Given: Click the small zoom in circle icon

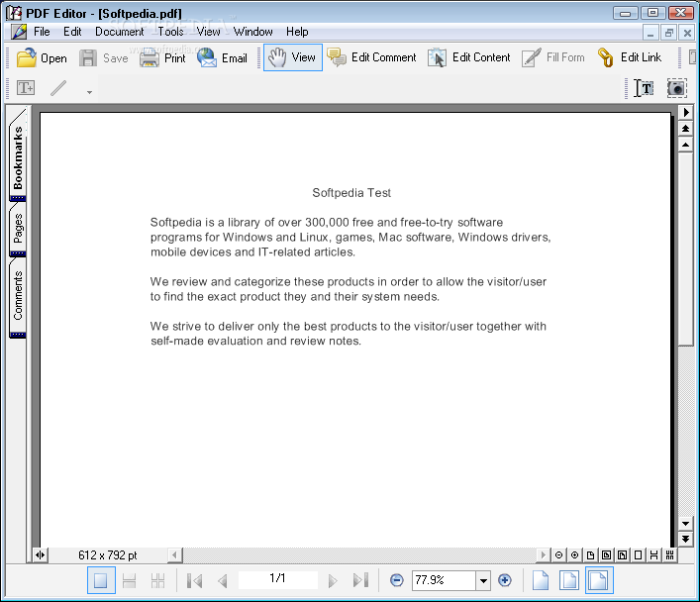Looking at the screenshot, I should tap(574, 555).
